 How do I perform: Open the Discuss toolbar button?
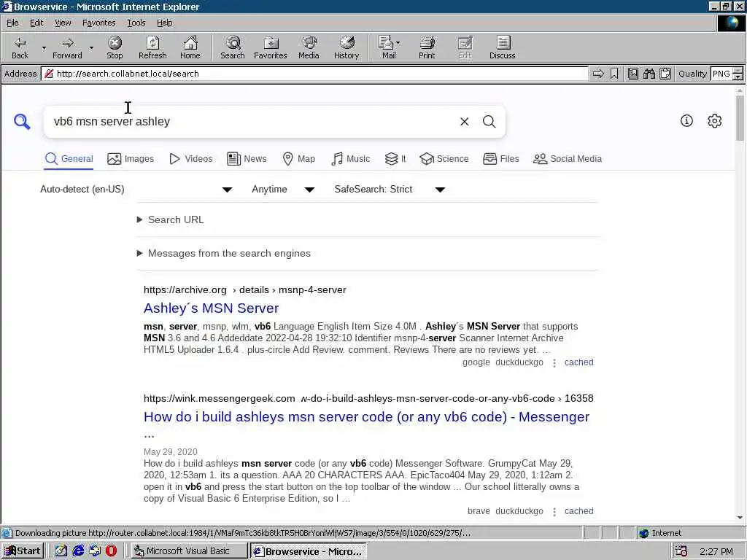pyautogui.click(x=502, y=47)
